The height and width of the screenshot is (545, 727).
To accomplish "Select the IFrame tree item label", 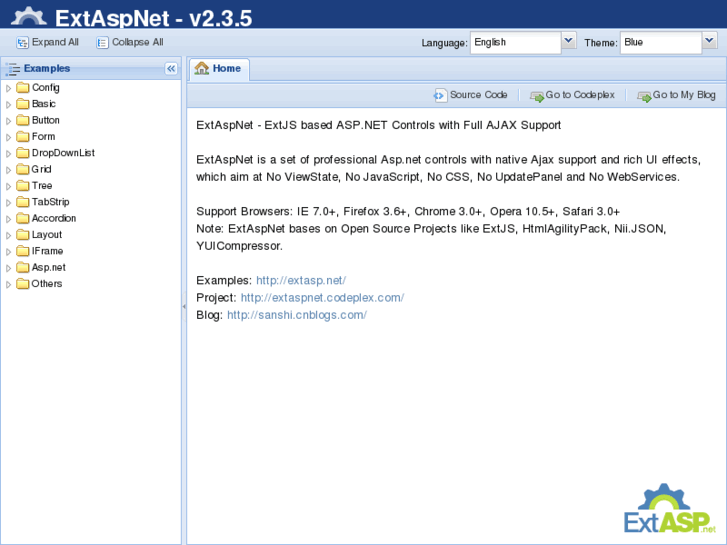I will (x=47, y=251).
